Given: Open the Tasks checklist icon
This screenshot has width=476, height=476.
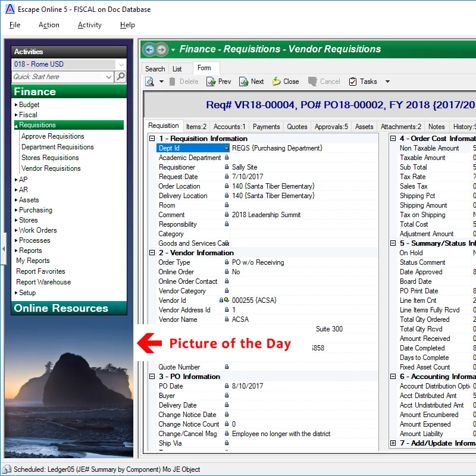Looking at the screenshot, I should click(x=353, y=82).
